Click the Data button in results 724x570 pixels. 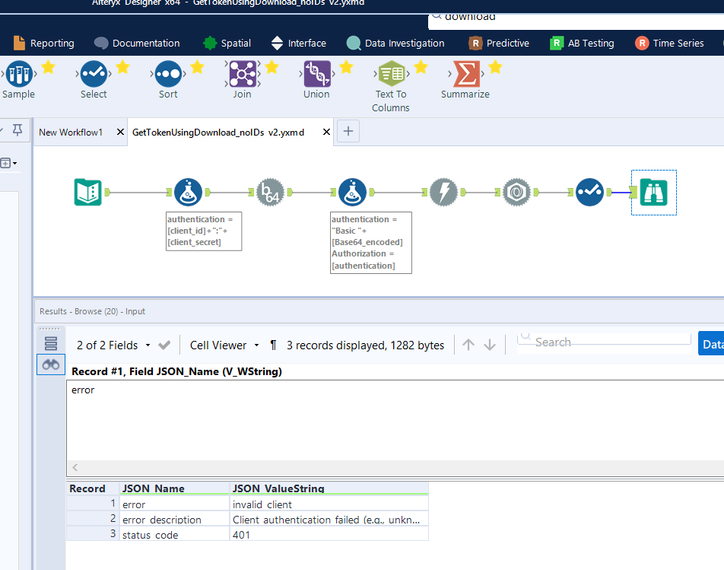pyautogui.click(x=711, y=344)
